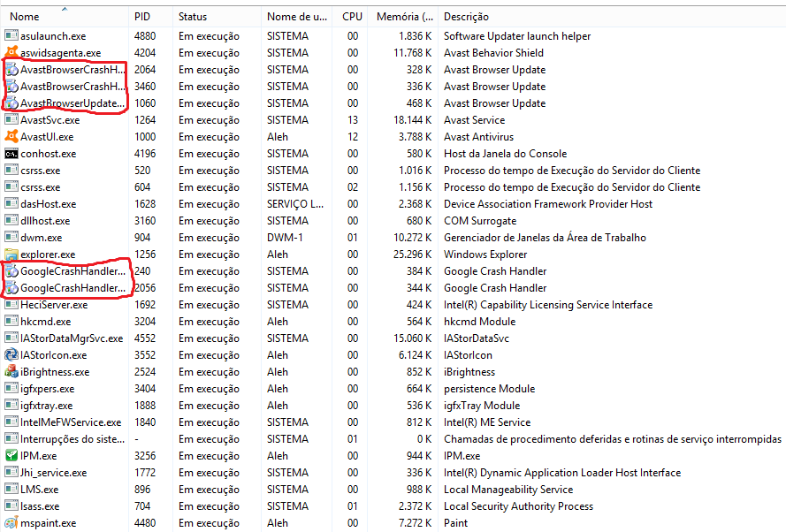Click memory value 15.060 K
Screen dimensions: 786x532
(412, 338)
